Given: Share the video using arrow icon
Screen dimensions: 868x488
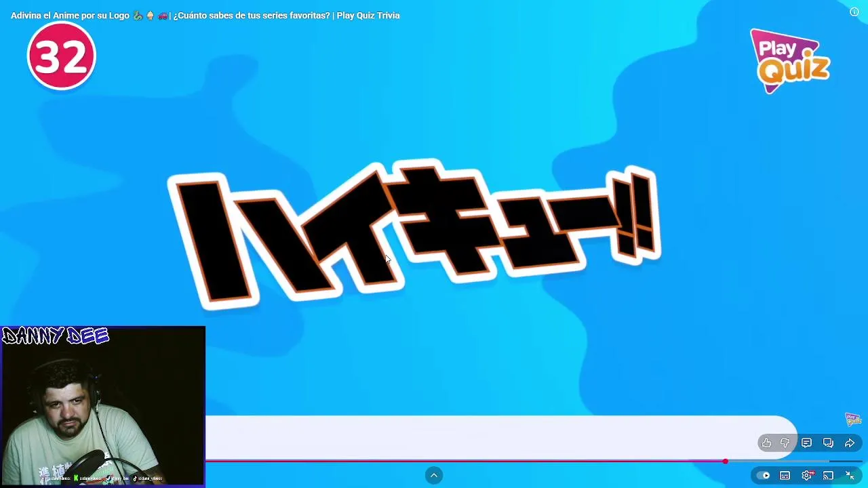Looking at the screenshot, I should click(850, 443).
